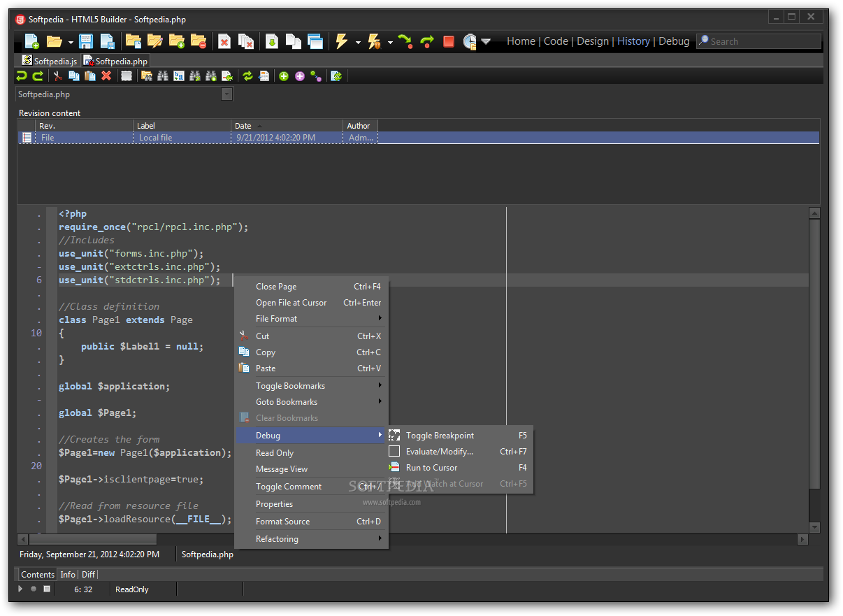Open the dropdown arrow beside the Open folder icon

pyautogui.click(x=71, y=42)
